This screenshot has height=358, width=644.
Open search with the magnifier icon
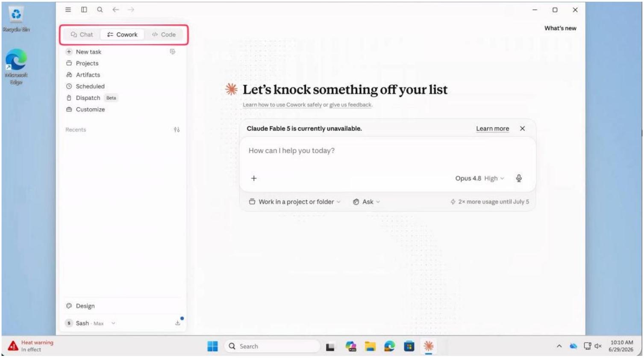pyautogui.click(x=100, y=9)
